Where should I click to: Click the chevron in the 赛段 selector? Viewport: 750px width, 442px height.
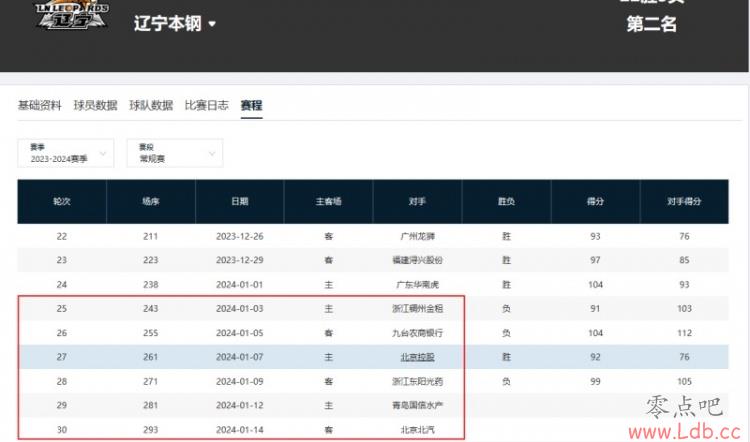pyautogui.click(x=212, y=154)
